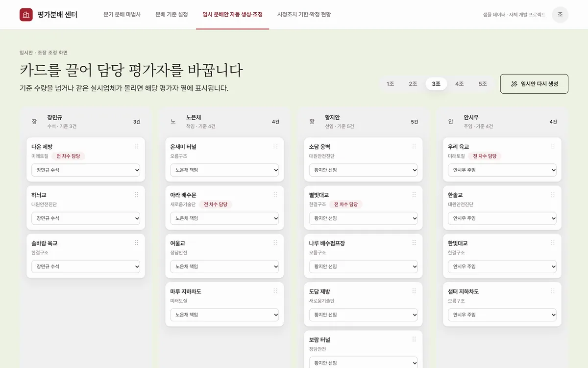This screenshot has height=368, width=588.
Task: Click the 평가분배 센터 logo icon
Action: pyautogui.click(x=26, y=15)
